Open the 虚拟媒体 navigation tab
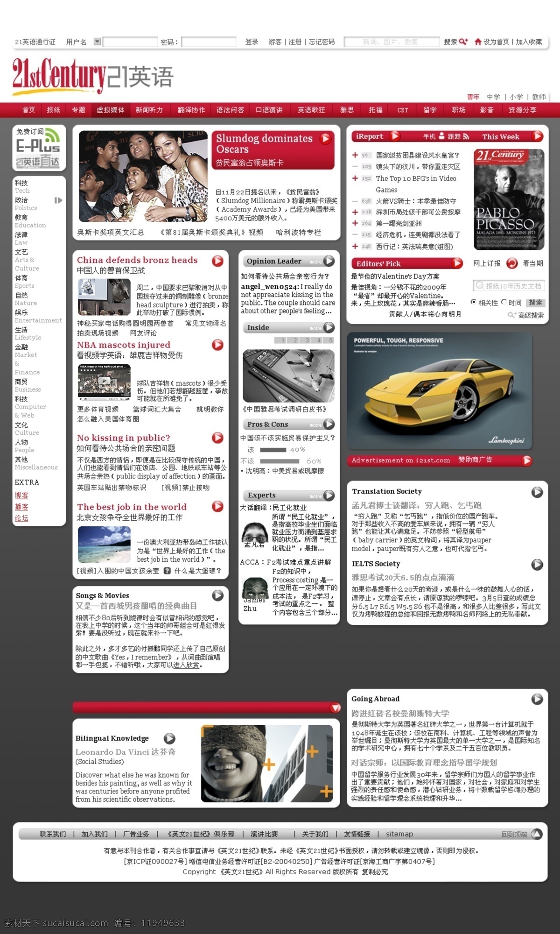 (111, 110)
